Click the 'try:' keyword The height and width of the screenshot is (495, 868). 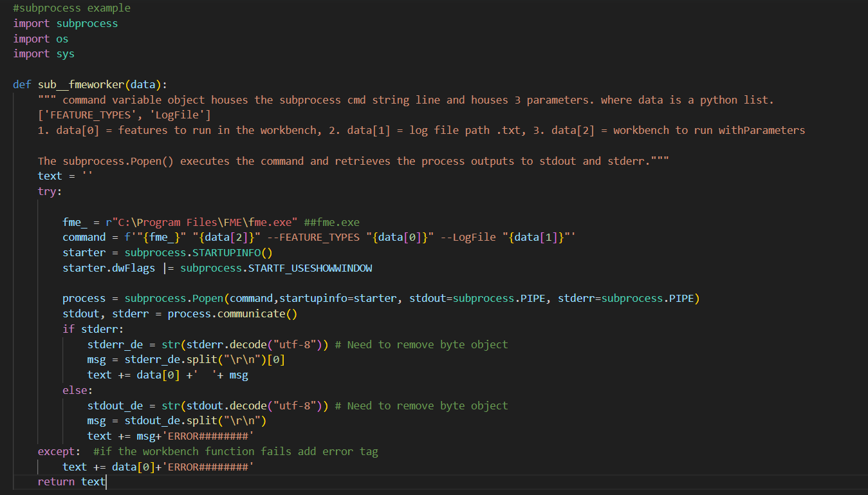[x=50, y=191]
